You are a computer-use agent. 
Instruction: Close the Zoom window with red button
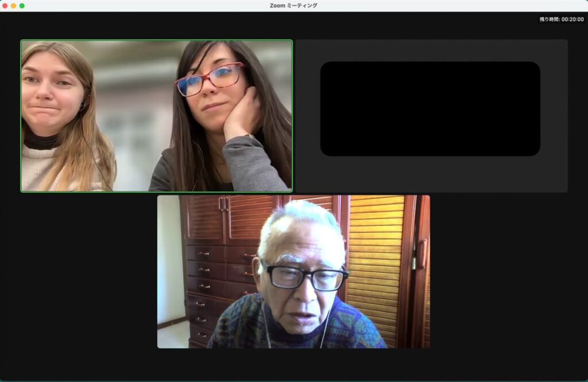click(5, 6)
